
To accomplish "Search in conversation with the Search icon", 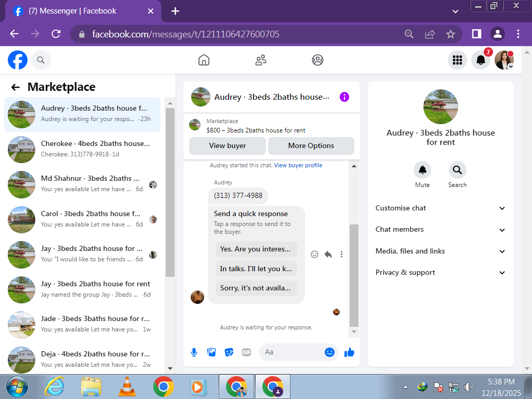I will tap(457, 170).
